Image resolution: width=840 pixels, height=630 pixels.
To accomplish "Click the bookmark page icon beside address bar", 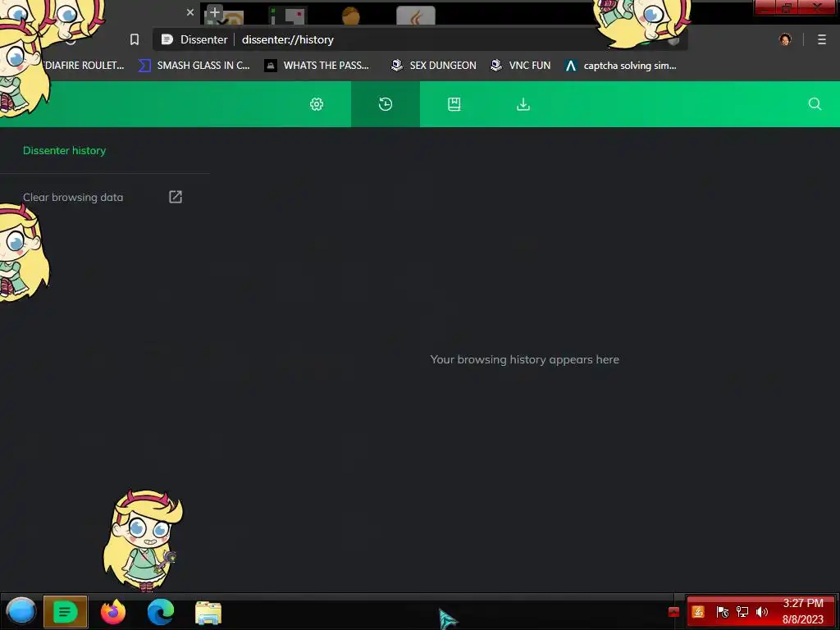I will pyautogui.click(x=135, y=39).
